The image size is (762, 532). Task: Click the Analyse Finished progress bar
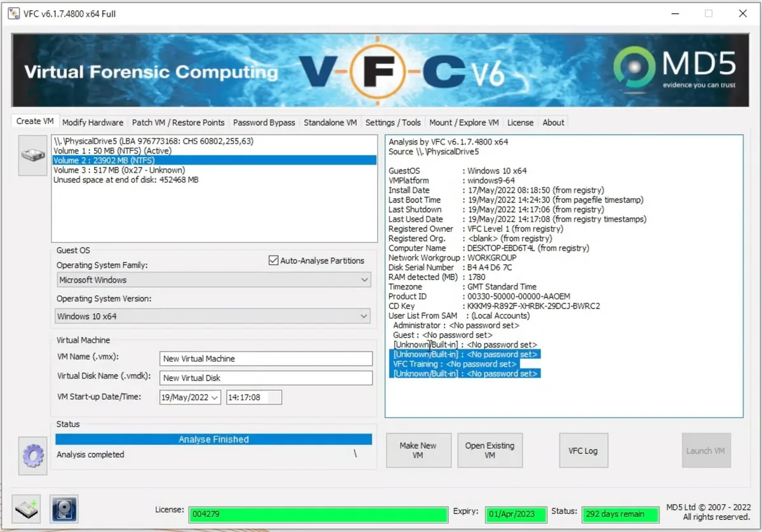(x=213, y=439)
